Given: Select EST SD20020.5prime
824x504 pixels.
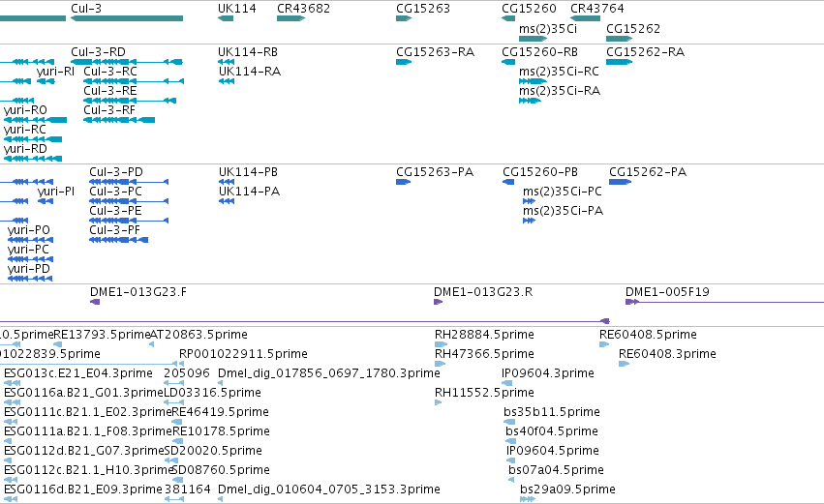Looking at the screenshot, I should (213, 452).
